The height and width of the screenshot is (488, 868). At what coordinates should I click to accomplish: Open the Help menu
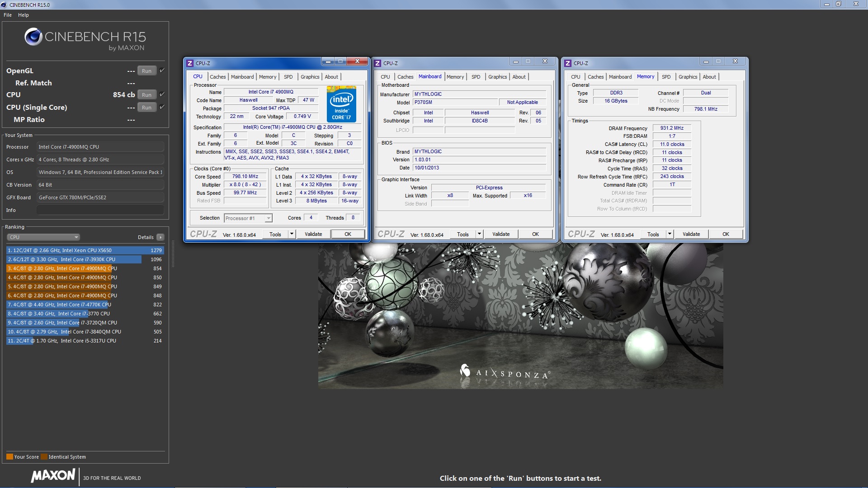coord(24,15)
